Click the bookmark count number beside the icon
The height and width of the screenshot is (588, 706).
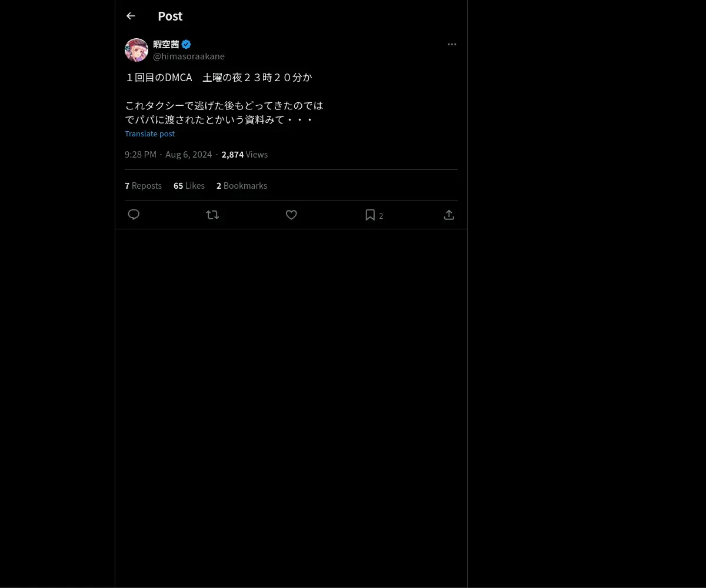click(381, 216)
